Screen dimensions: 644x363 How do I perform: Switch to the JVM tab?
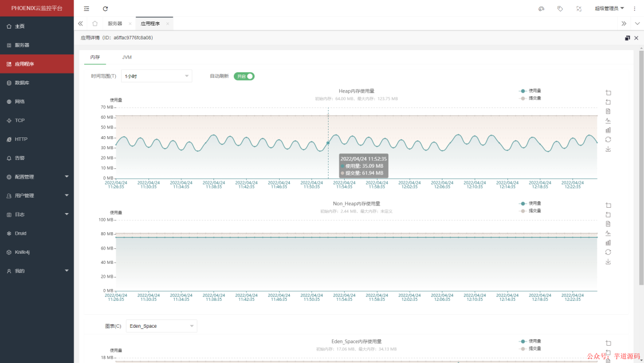click(126, 57)
